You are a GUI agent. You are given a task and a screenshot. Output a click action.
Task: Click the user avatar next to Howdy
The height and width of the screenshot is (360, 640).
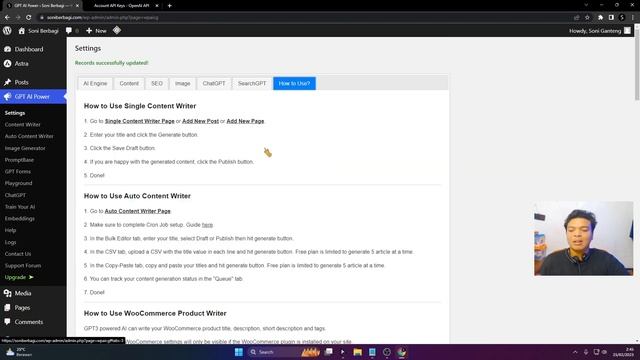tap(627, 31)
